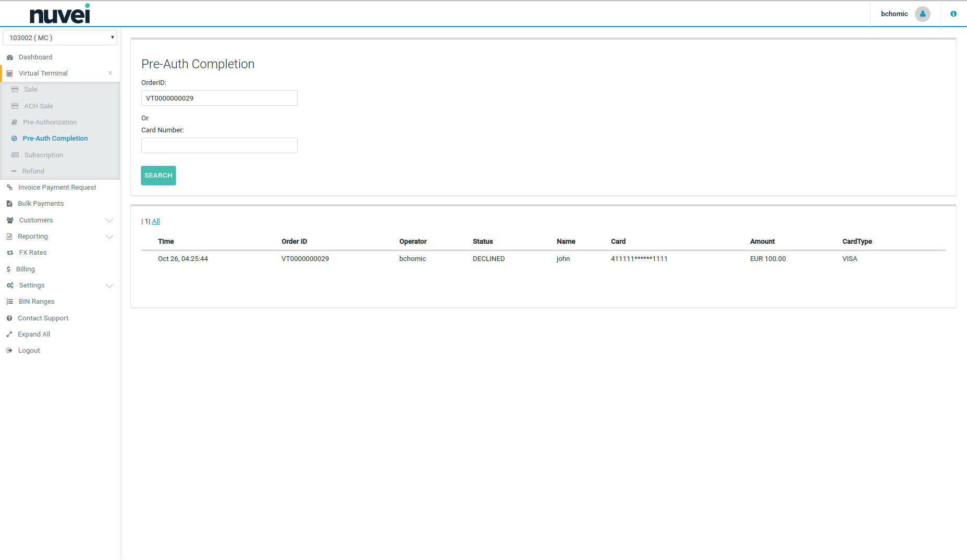Click the BIN Ranges list icon

[x=10, y=302]
